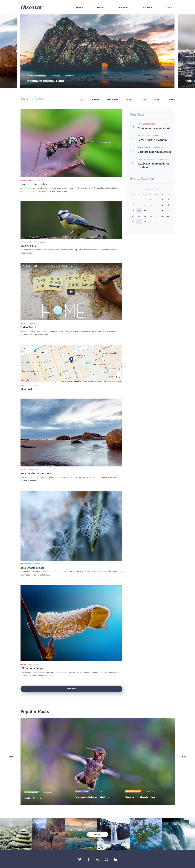195x868 pixels.
Task: Filter Latest News by TRAVELS tab
Action: point(129,100)
